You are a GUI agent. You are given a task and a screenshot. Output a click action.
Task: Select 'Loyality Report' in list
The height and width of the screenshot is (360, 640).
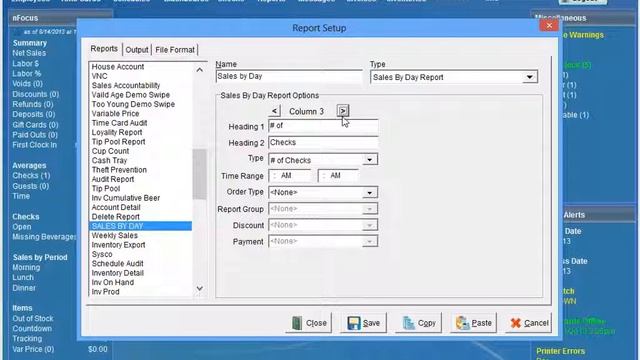click(x=117, y=132)
